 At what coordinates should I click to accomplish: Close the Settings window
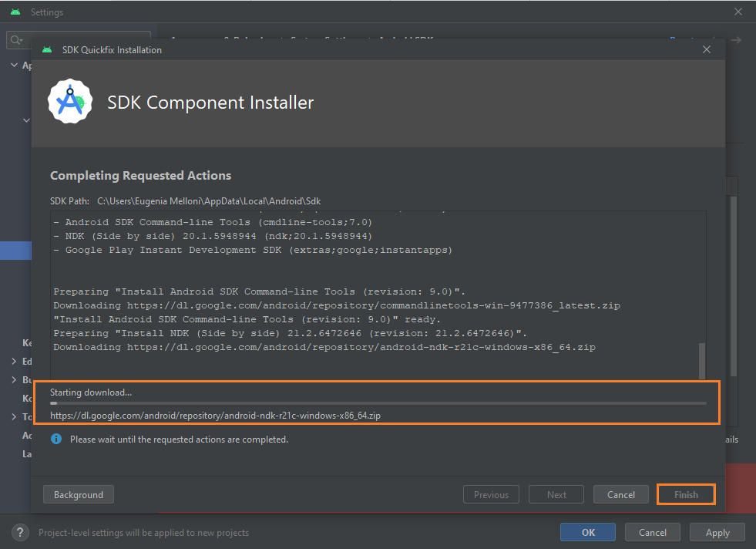pos(738,12)
